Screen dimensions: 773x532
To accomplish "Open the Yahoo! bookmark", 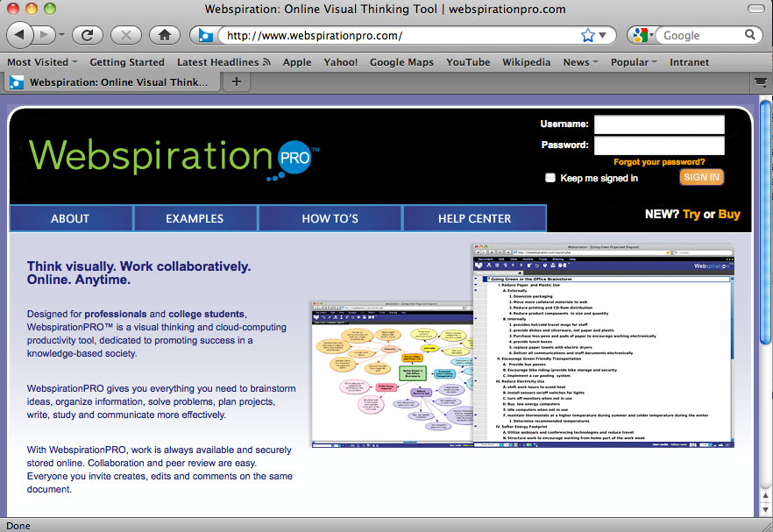I will [341, 62].
